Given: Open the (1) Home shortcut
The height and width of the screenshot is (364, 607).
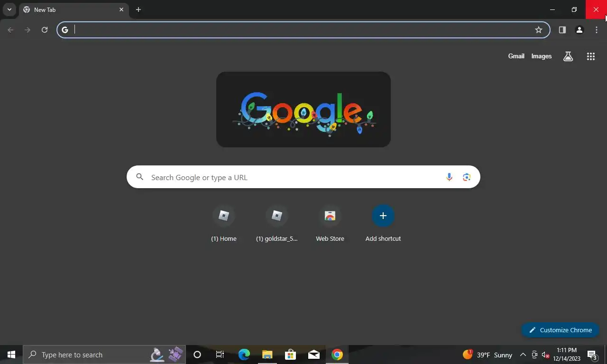Looking at the screenshot, I should (224, 224).
